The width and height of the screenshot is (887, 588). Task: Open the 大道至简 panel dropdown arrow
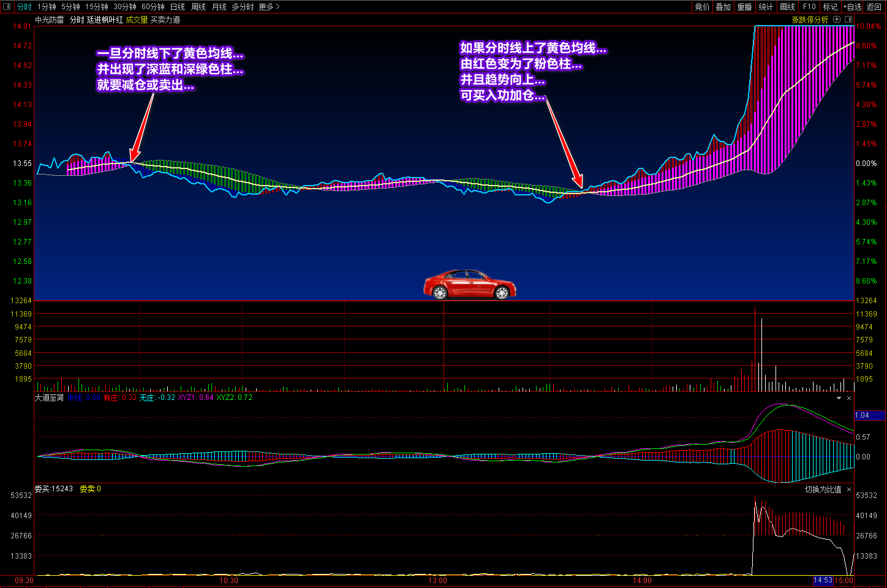coord(839,398)
